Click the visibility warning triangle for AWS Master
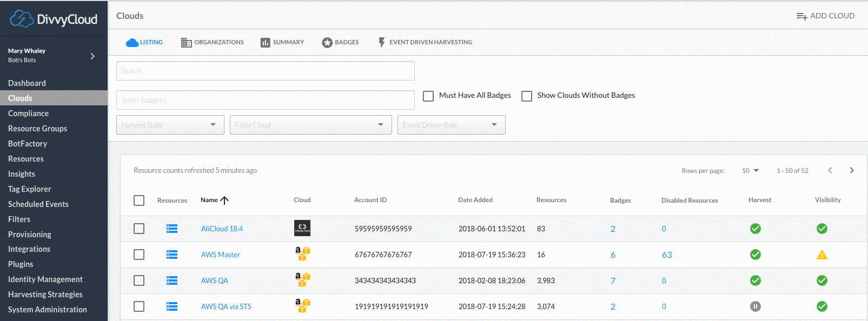Screen dimensions: 868x321 (822, 255)
